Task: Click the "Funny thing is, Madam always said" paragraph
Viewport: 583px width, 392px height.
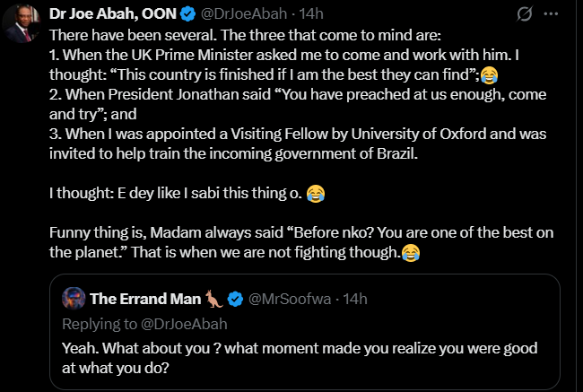Action: 296,232
